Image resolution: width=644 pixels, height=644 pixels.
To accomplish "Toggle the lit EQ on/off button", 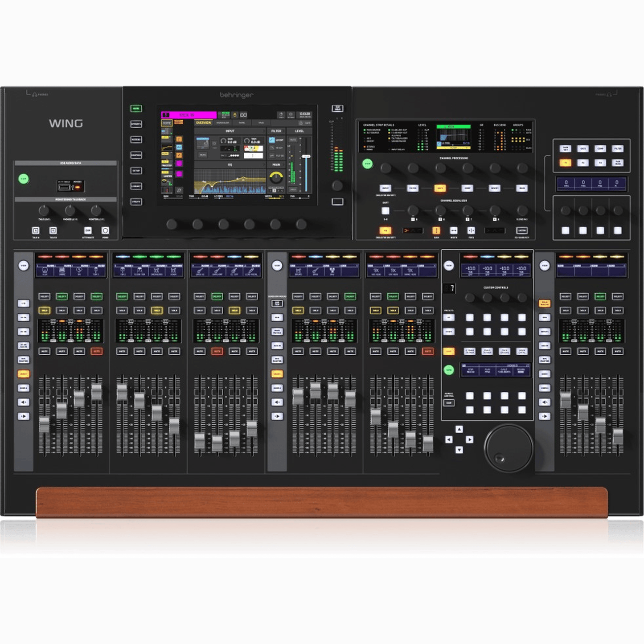I will point(386,230).
